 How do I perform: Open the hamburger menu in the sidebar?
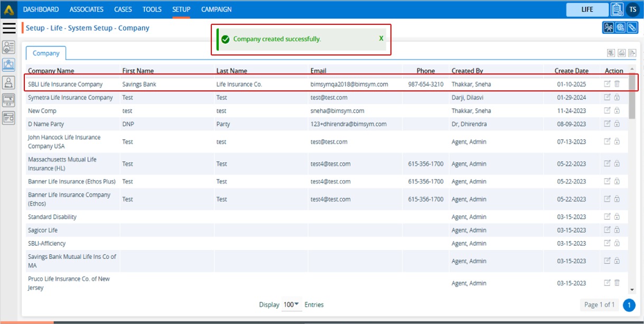9,28
